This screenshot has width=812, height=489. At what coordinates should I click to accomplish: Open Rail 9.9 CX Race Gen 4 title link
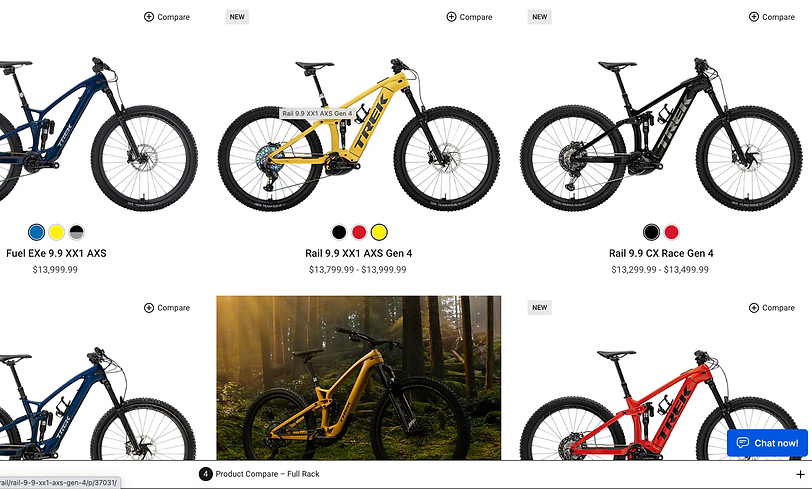661,253
